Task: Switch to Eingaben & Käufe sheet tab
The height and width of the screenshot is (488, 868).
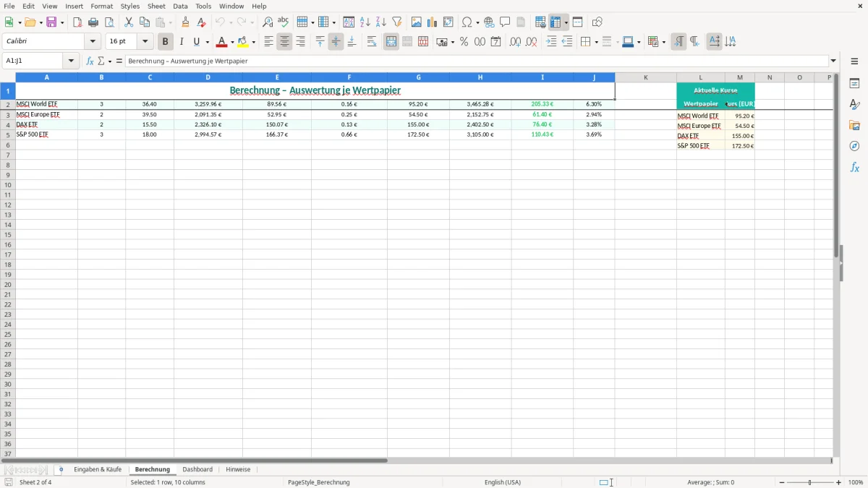Action: 98,470
